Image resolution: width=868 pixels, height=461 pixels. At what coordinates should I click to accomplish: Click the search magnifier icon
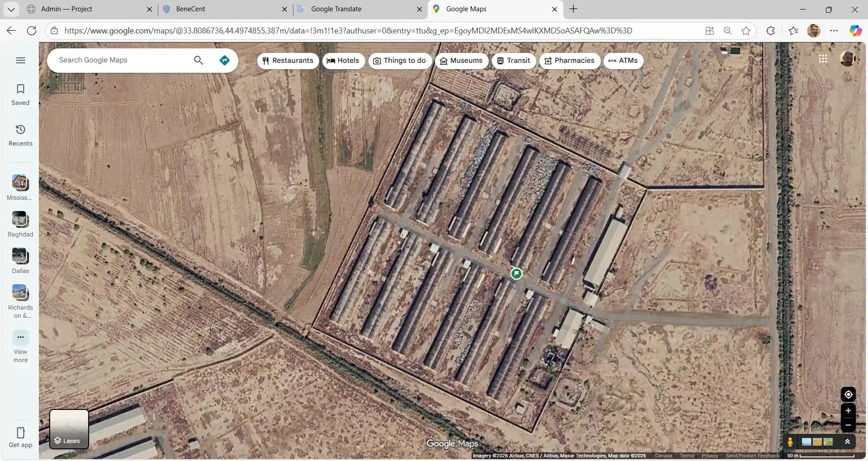[x=198, y=61]
